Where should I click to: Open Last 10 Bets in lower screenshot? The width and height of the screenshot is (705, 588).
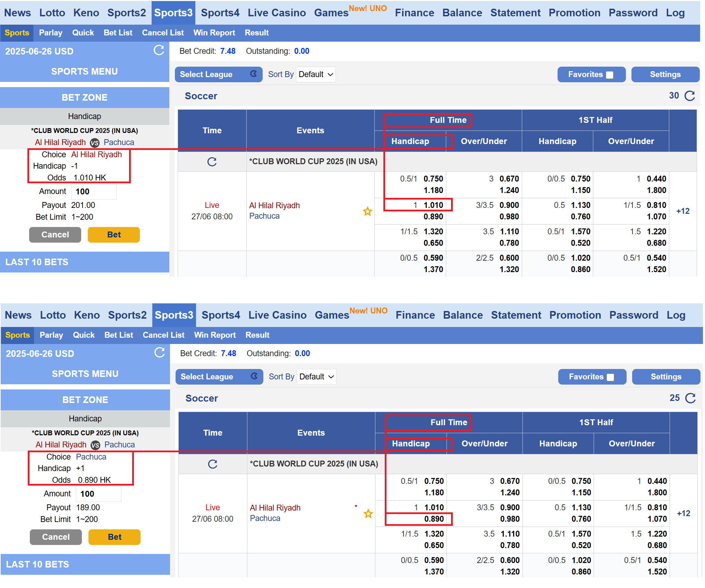[85, 564]
